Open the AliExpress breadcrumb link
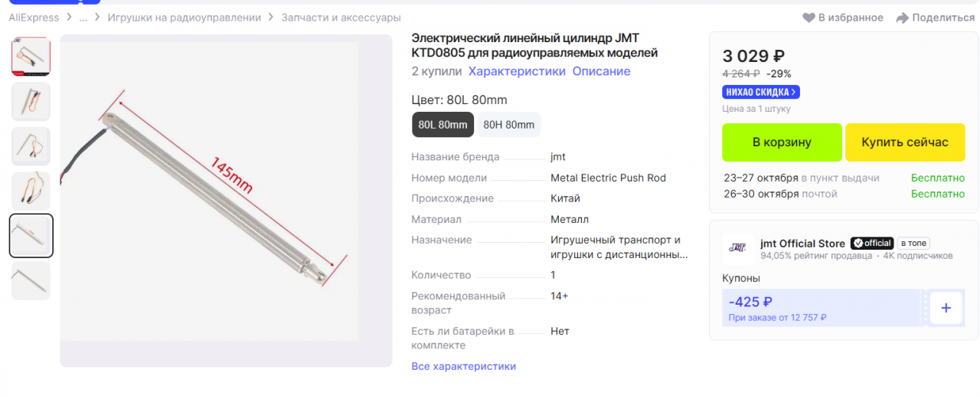This screenshot has height=396, width=980. pyautogui.click(x=34, y=18)
